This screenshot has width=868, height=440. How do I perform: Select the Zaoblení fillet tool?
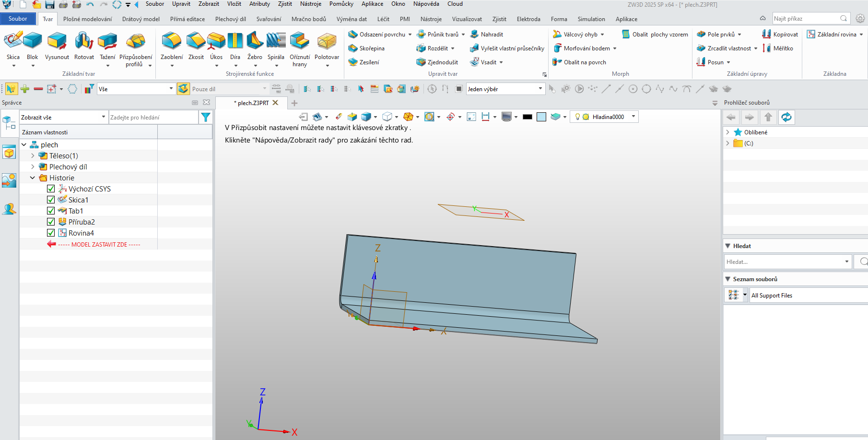[171, 47]
